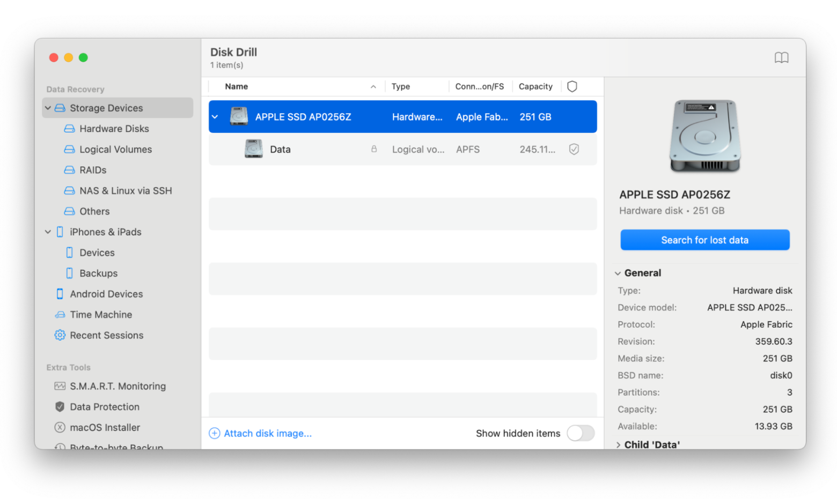Viewport: 837px width, 504px height.
Task: Click Search for lost data button
Action: pos(704,240)
